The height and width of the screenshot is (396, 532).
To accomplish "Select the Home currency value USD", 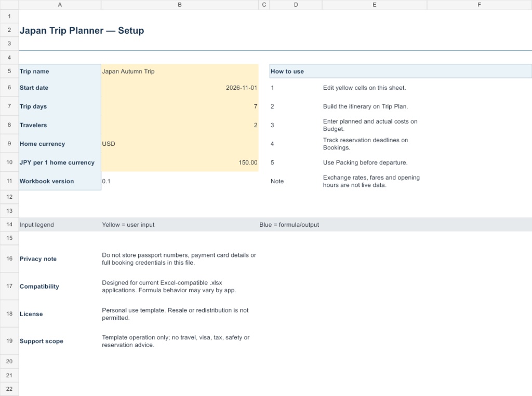I will coord(179,143).
